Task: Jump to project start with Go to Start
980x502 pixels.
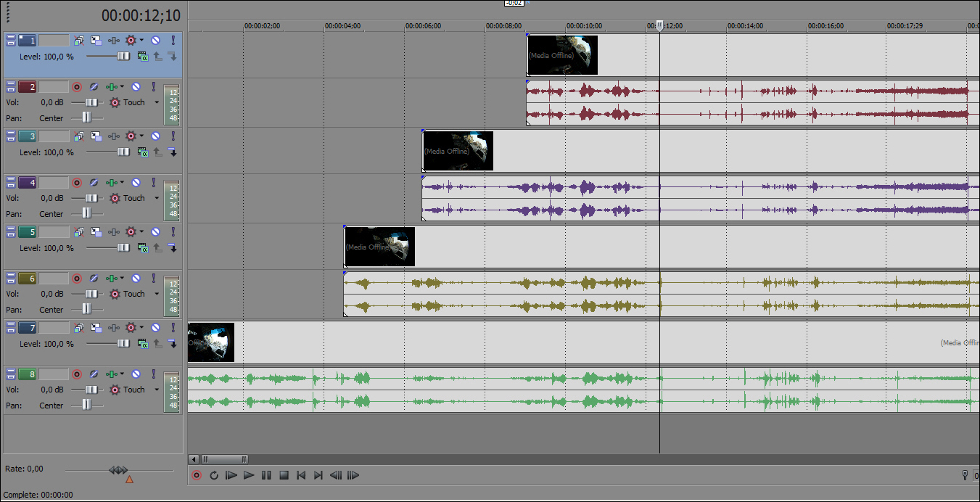Action: pyautogui.click(x=301, y=475)
